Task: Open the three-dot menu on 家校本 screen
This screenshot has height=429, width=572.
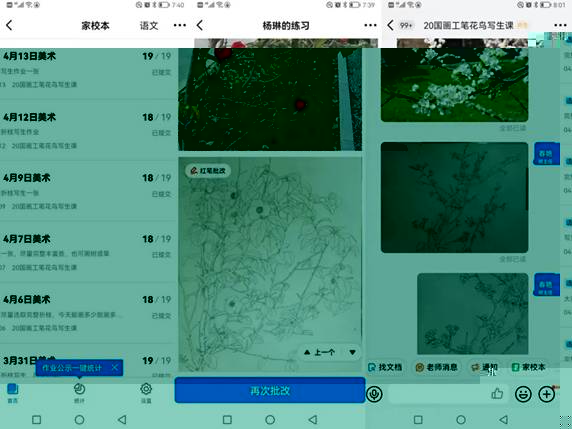Action: [179, 26]
